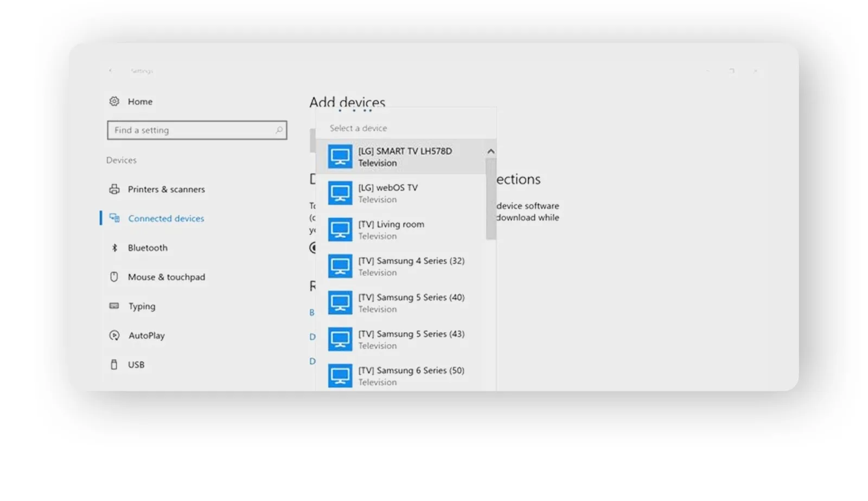Viewport: 868px width, 501px height.
Task: Click the device list scroll-up arrow
Action: click(491, 151)
